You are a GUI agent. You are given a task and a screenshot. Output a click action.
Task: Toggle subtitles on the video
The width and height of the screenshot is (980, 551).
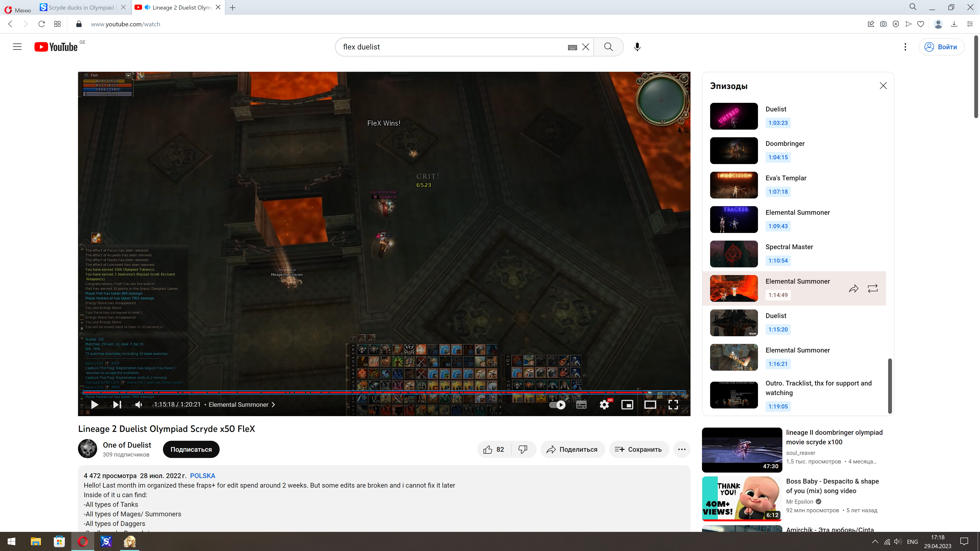point(581,405)
